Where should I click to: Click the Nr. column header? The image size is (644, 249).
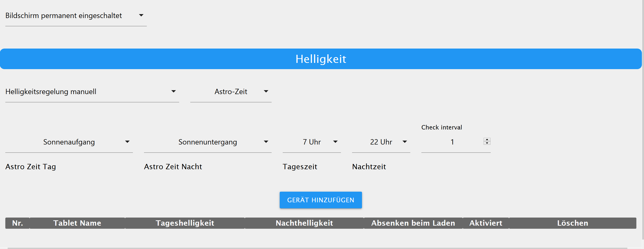18,223
